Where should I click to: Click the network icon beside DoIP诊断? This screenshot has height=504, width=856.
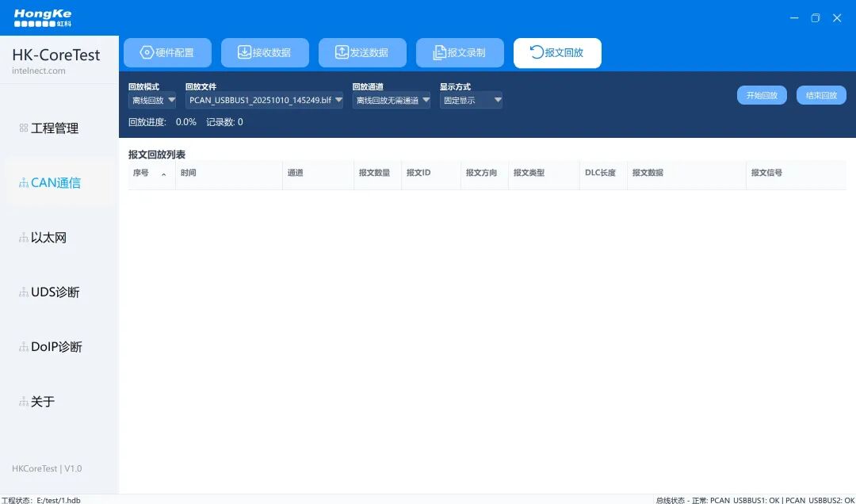pos(24,347)
